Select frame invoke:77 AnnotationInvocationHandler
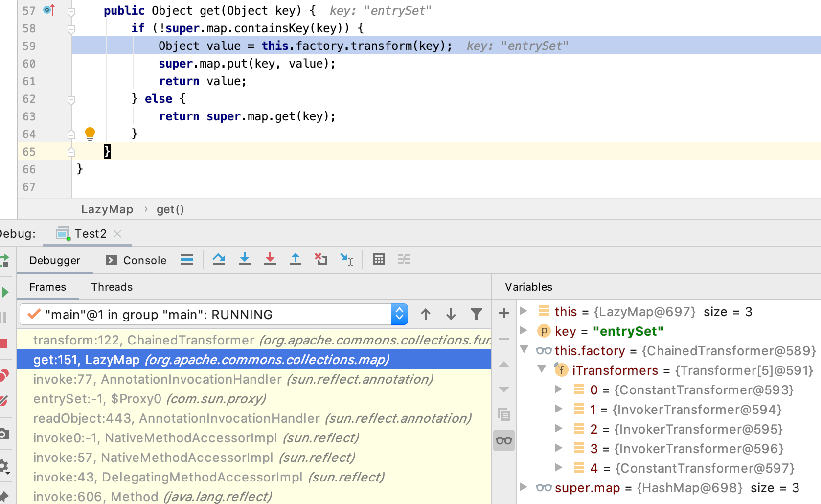 254,379
